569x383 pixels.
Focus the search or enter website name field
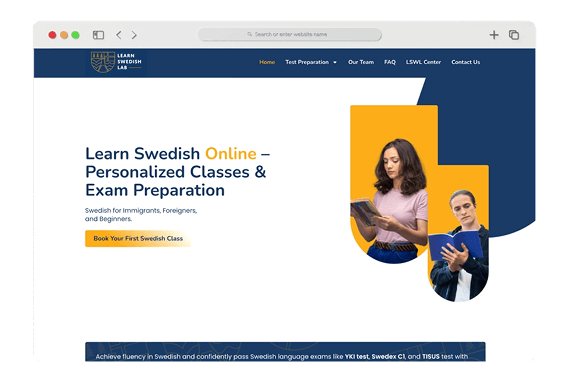click(290, 34)
